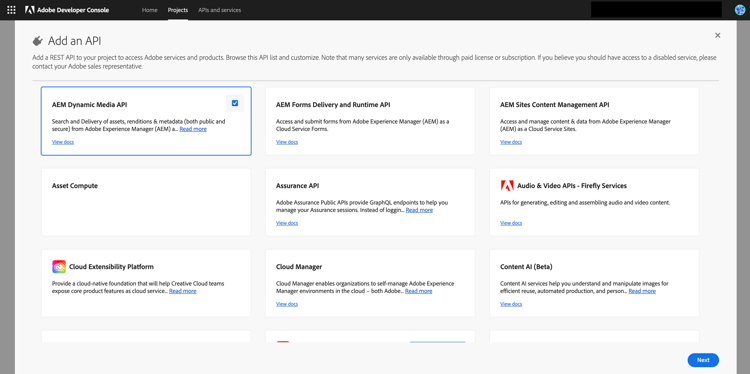Select the AEM Sites Content Management API title

pos(554,105)
